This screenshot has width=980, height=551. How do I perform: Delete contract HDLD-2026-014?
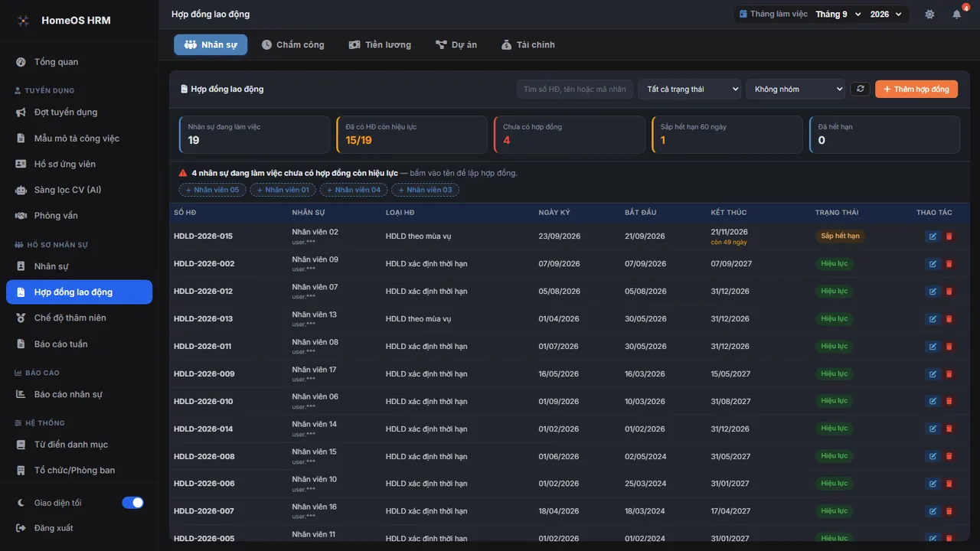(949, 429)
